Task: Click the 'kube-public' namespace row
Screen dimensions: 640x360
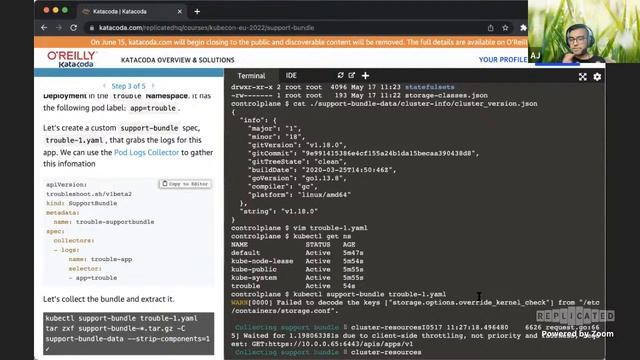Action: click(x=297, y=269)
